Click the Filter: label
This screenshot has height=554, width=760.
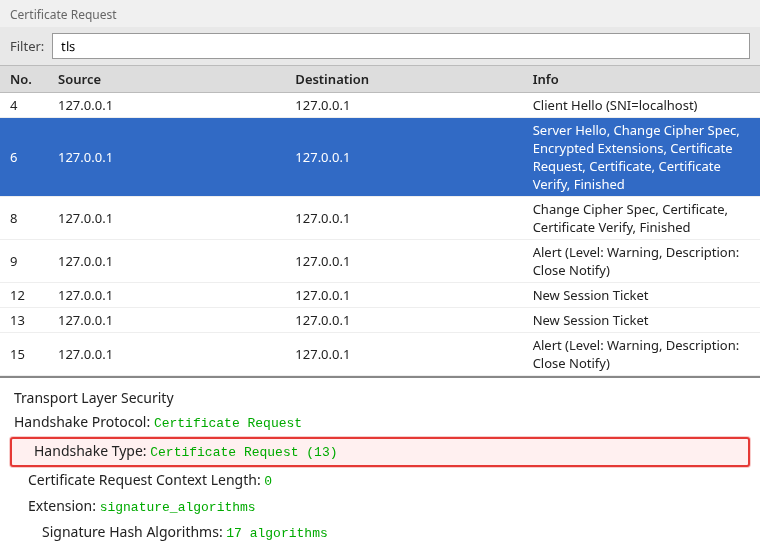[x=27, y=47]
